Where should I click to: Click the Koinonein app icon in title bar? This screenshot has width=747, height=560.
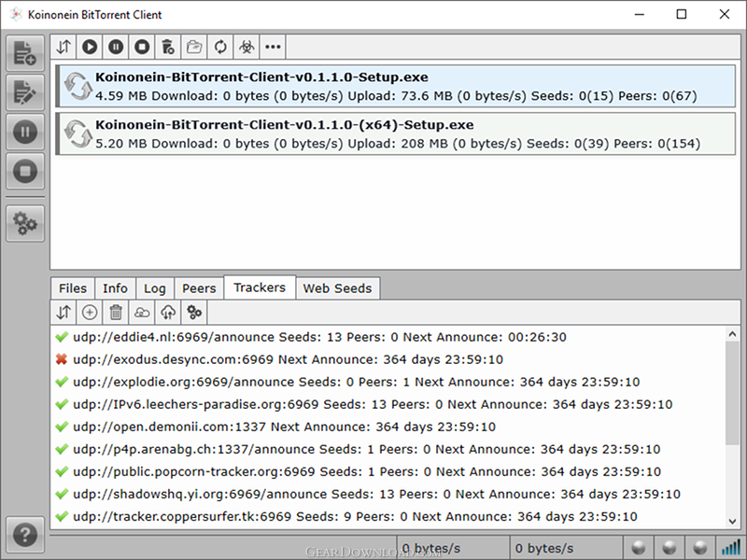(x=16, y=14)
